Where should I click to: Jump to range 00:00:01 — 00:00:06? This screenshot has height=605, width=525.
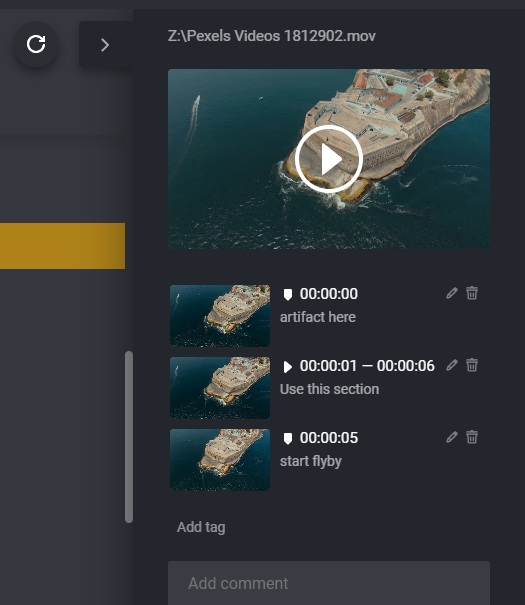click(x=367, y=366)
